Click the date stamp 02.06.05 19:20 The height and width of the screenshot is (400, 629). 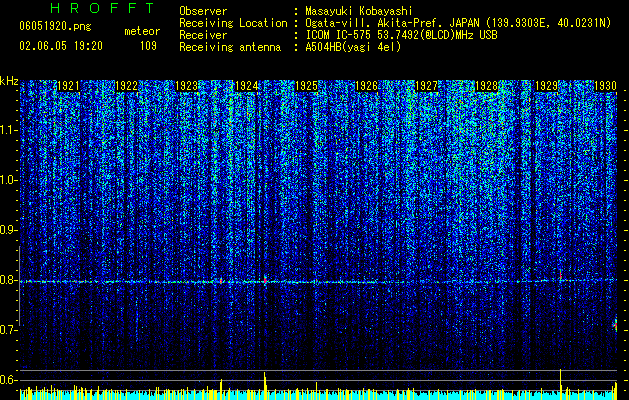[61, 46]
